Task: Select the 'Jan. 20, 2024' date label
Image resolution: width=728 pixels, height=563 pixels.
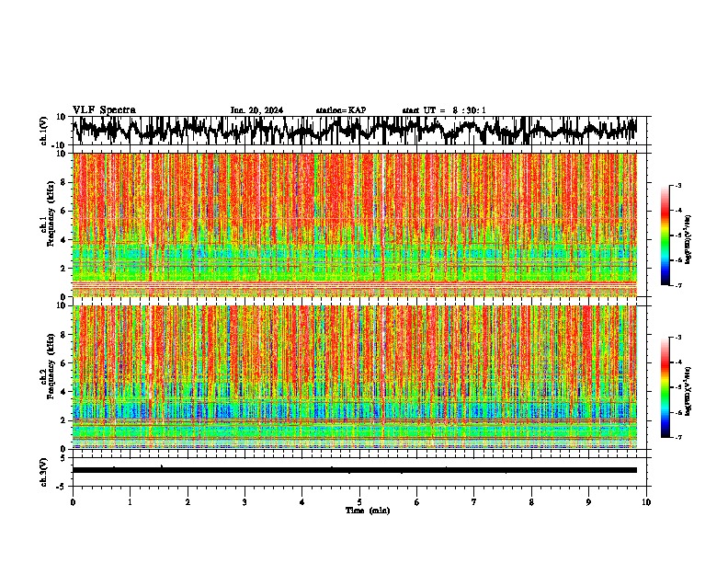Action: (256, 110)
